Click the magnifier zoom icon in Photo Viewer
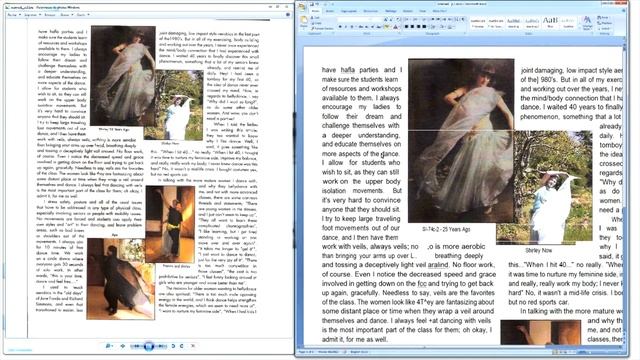 pos(109,346)
